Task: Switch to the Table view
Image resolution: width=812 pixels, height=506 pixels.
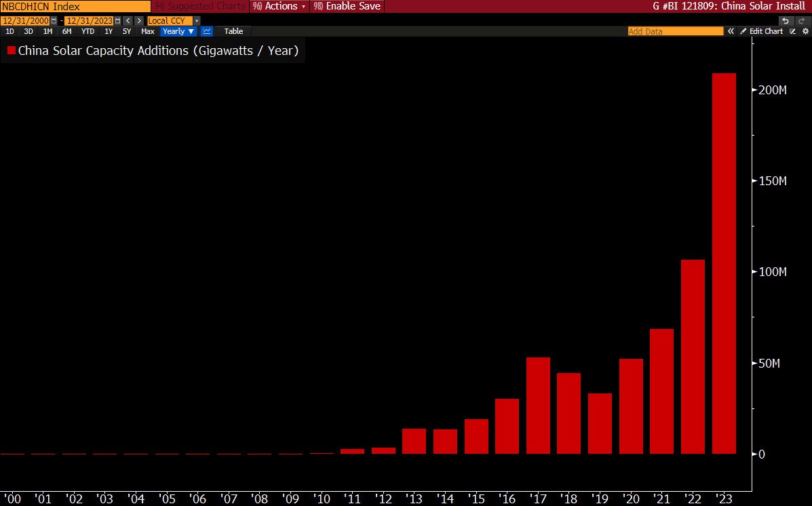Action: click(x=233, y=32)
